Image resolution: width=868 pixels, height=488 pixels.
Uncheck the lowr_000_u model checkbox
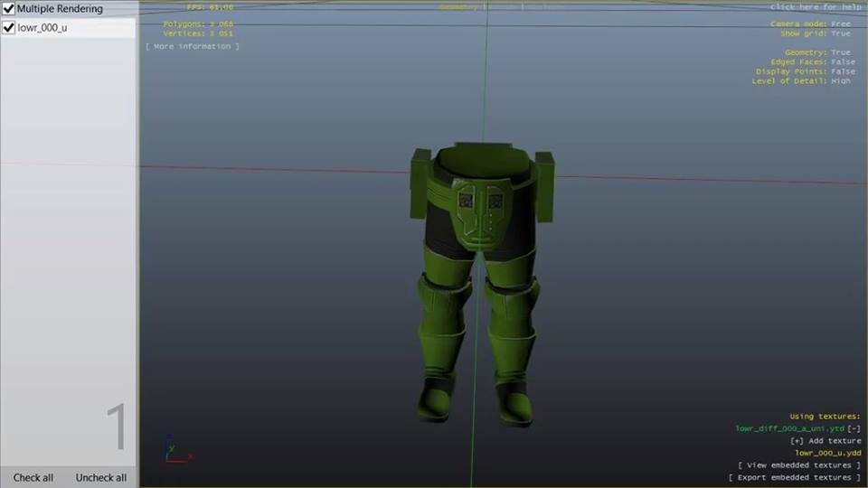pyautogui.click(x=9, y=28)
